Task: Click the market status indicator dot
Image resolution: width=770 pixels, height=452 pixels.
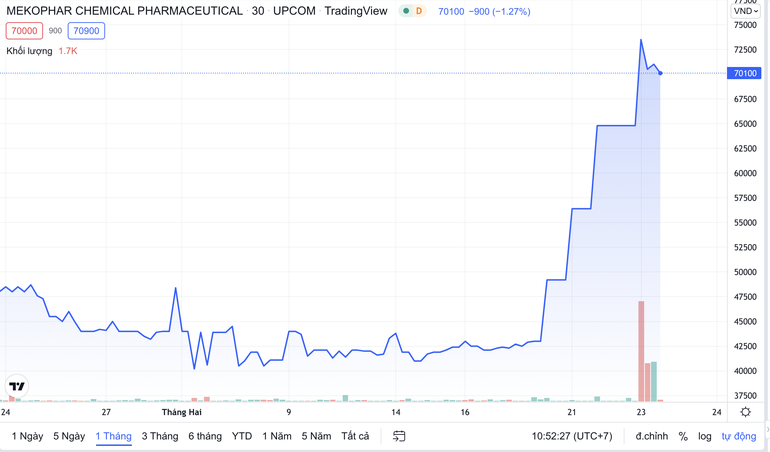Action: click(406, 11)
